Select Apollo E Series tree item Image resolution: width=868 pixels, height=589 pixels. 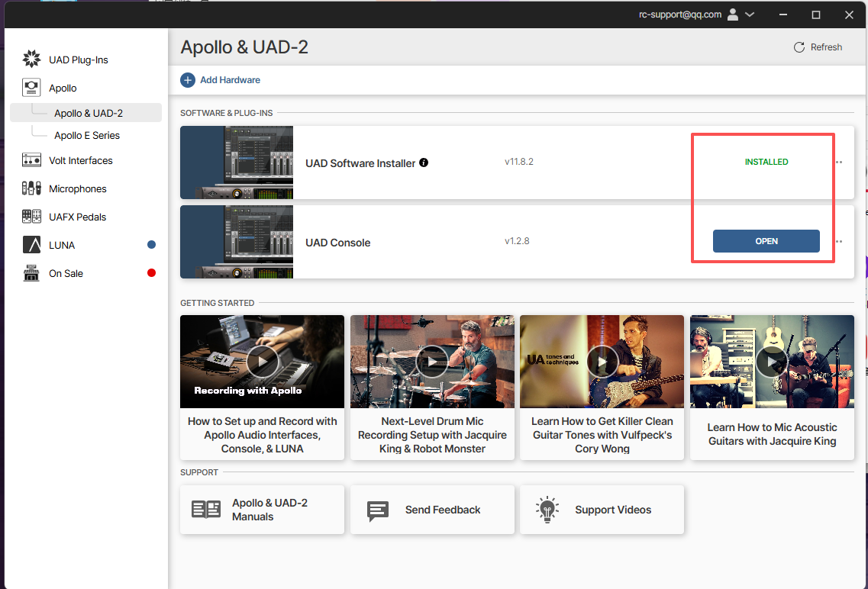(x=87, y=135)
